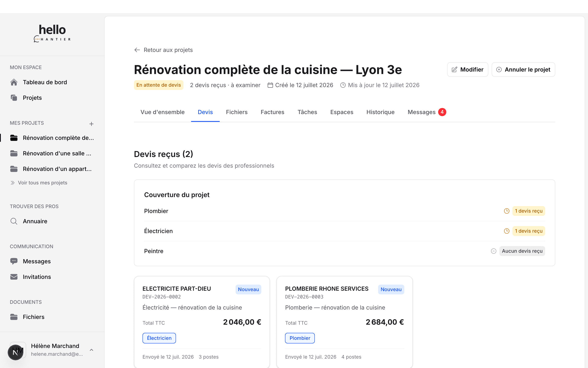Click the text DEV-2026-0003
The image size is (588, 368).
304,297
